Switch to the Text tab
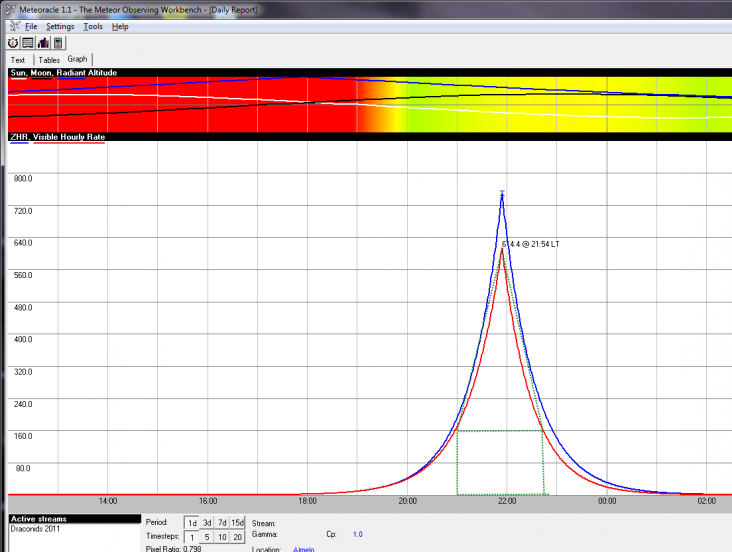This screenshot has height=552, width=732. [x=18, y=60]
